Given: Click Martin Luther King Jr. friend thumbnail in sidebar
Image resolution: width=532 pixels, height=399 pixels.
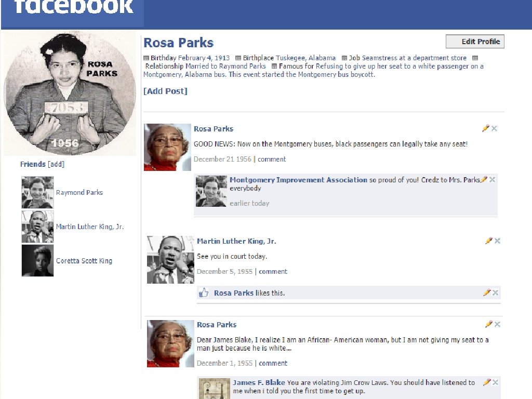Looking at the screenshot, I should 37,227.
